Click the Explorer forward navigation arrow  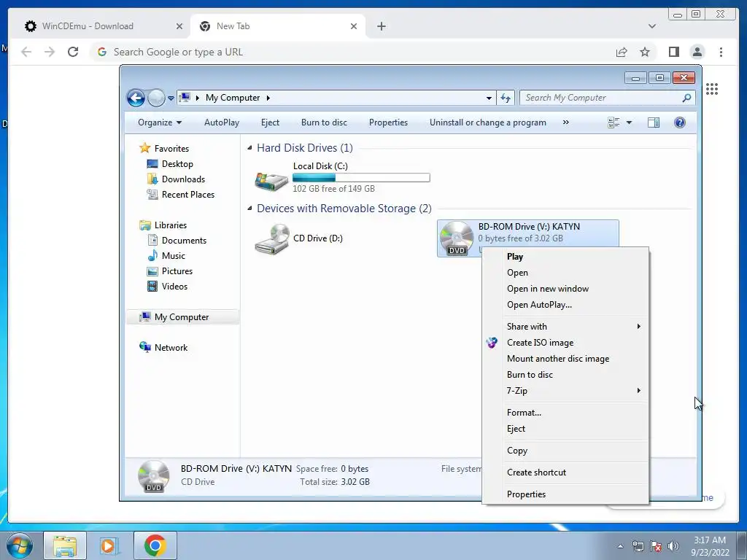(x=156, y=98)
